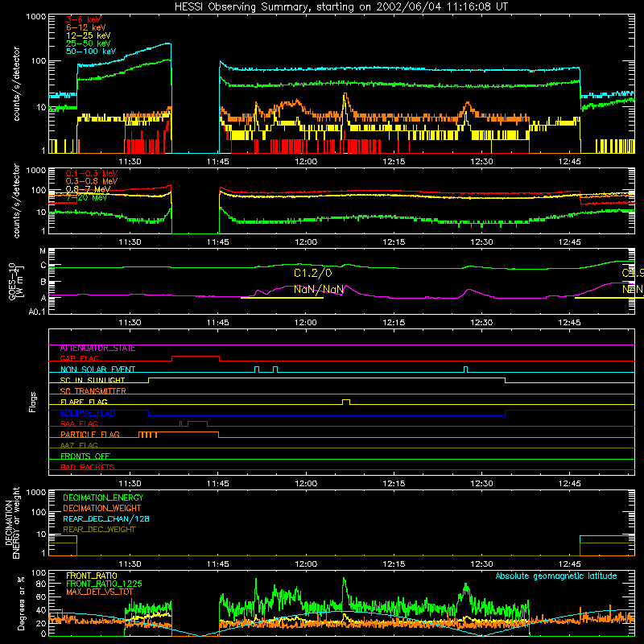This screenshot has width=644, height=644.
Task: Click the 0.8-7 MeV legend label
Action: tap(88, 189)
